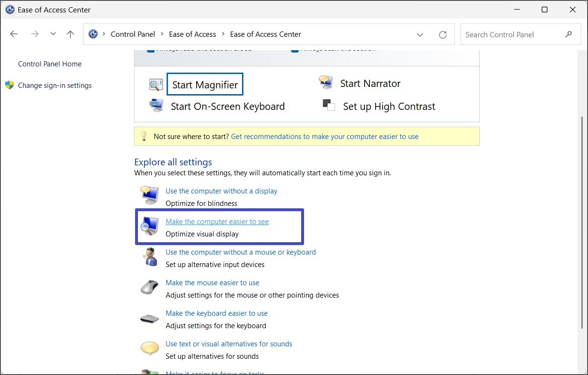Click the yellow speech bubble sounds icon
The height and width of the screenshot is (375, 588).
point(149,349)
